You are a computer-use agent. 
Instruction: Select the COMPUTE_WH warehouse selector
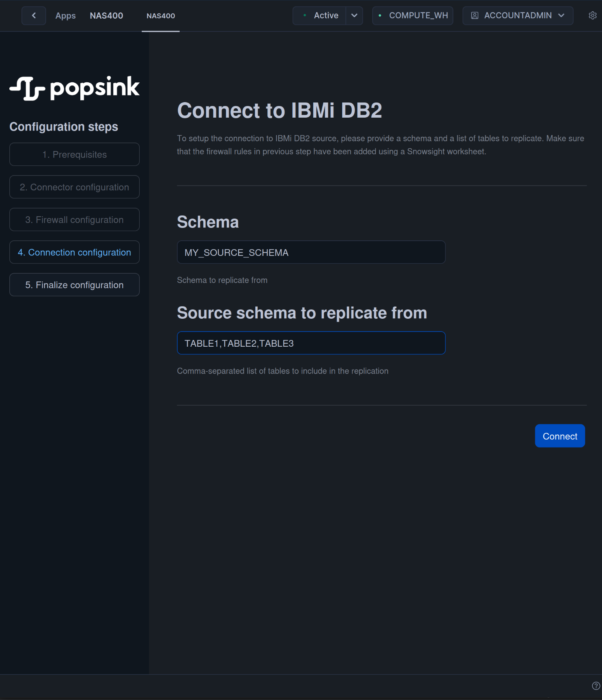click(413, 16)
